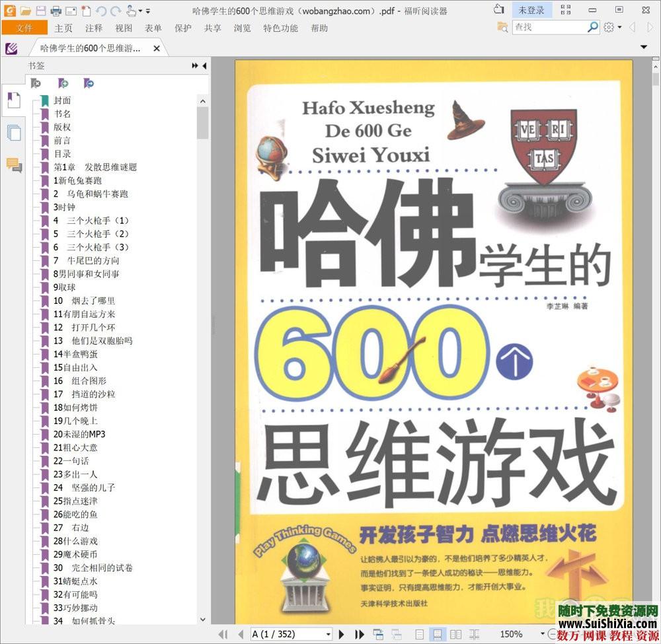Open the page number A (1 / 352) dropdown

click(329, 634)
